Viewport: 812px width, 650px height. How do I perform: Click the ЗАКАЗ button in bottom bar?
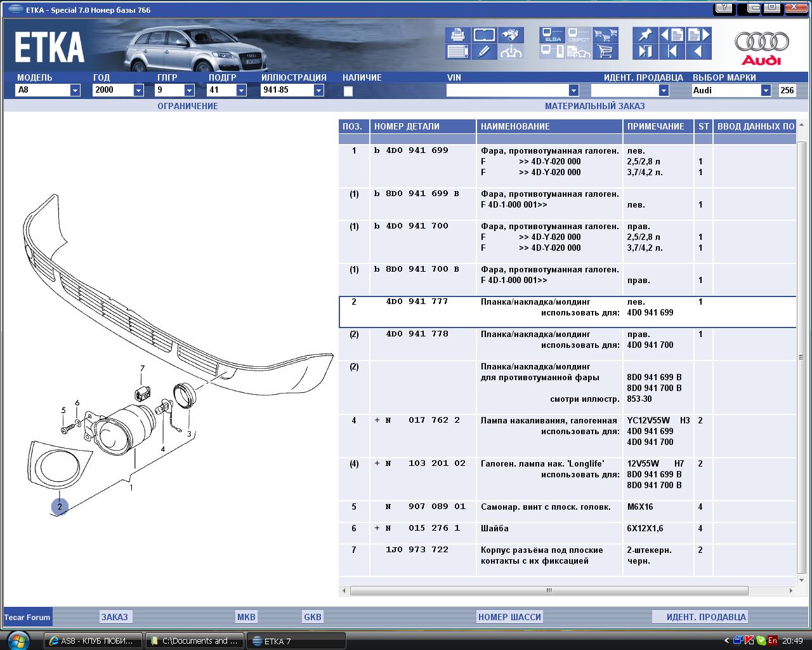pyautogui.click(x=115, y=617)
